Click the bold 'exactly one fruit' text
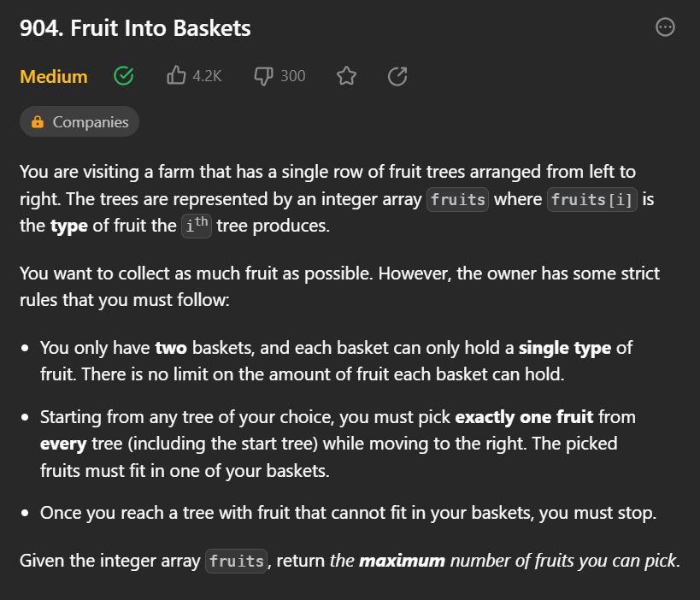The height and width of the screenshot is (600, 700). 524,417
